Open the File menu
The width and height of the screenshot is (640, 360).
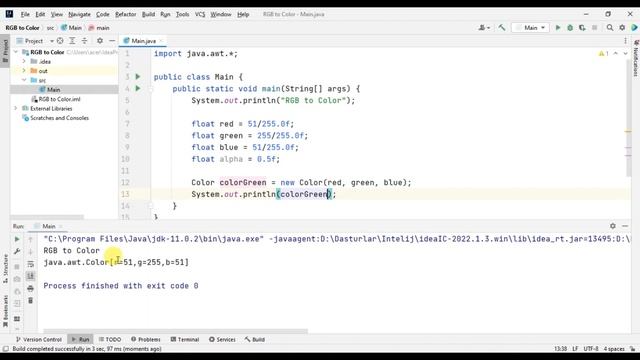(x=25, y=14)
